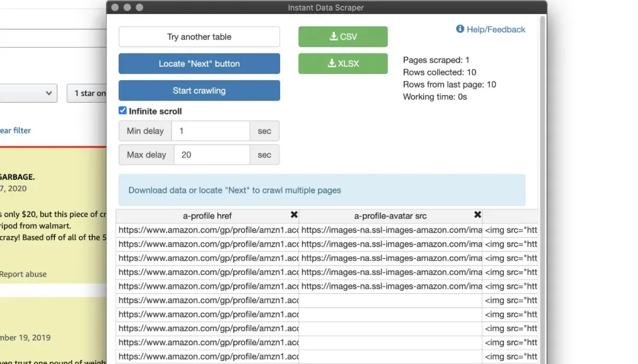Click the Try another table button
The image size is (638, 364).
(x=199, y=37)
